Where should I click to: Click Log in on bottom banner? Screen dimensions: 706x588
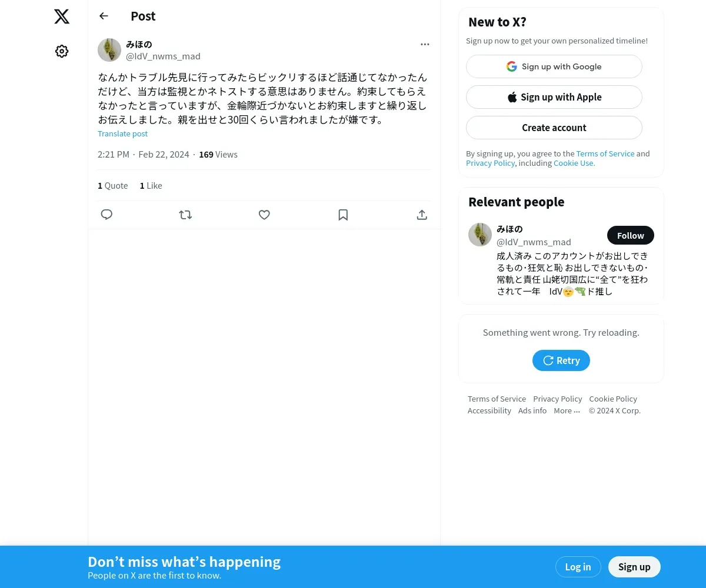(578, 567)
